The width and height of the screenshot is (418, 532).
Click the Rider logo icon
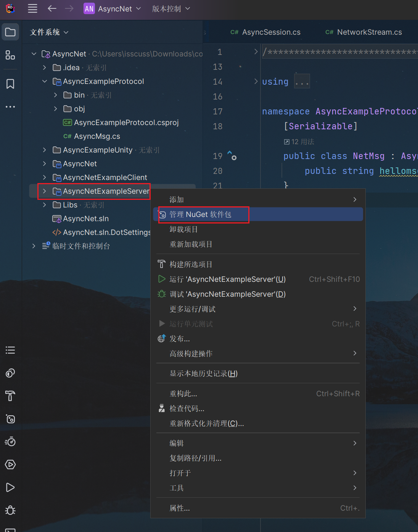click(x=10, y=8)
